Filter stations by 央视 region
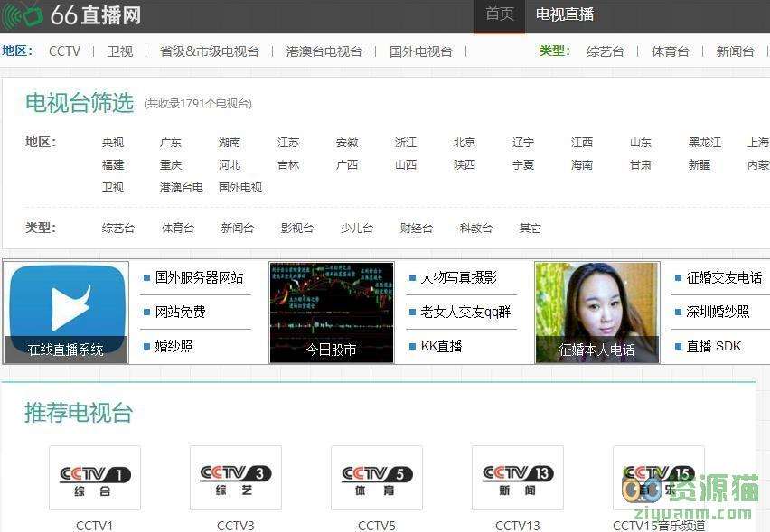770x532 pixels. point(113,143)
